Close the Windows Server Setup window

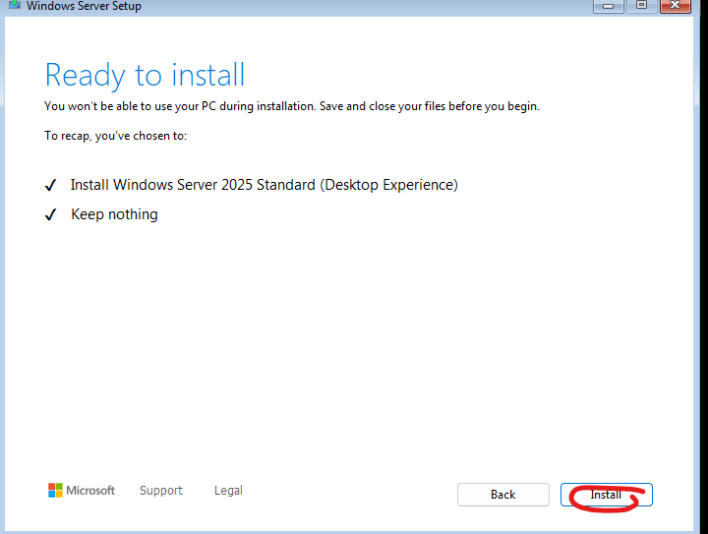click(x=675, y=6)
